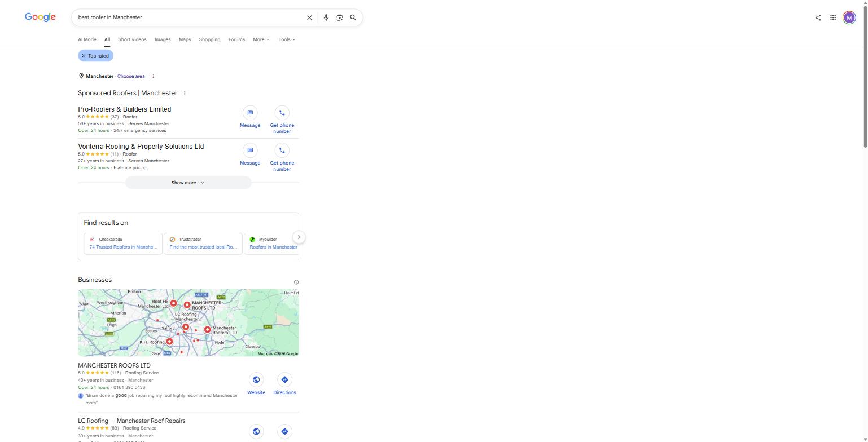Get directions to LC Roofing
Image resolution: width=868 pixels, height=442 pixels.
(284, 431)
